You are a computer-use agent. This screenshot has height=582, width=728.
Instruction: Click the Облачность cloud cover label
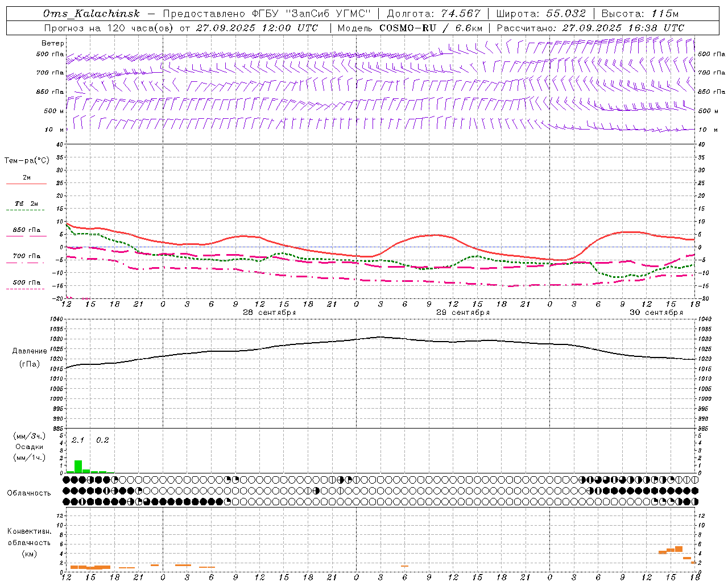[x=29, y=493]
